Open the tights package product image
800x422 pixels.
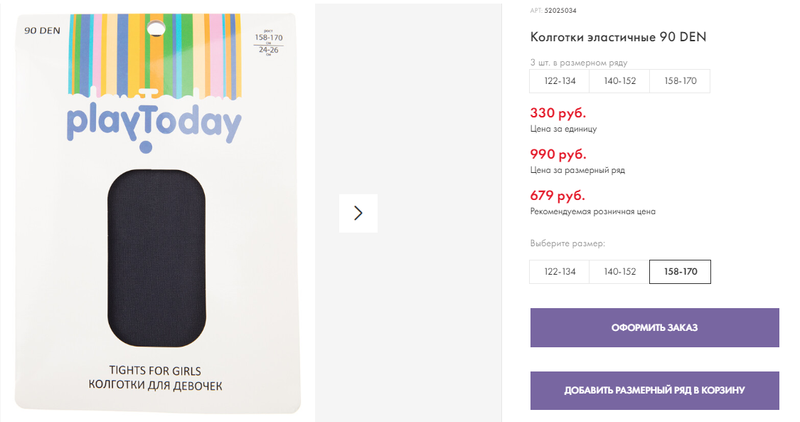[x=158, y=213]
